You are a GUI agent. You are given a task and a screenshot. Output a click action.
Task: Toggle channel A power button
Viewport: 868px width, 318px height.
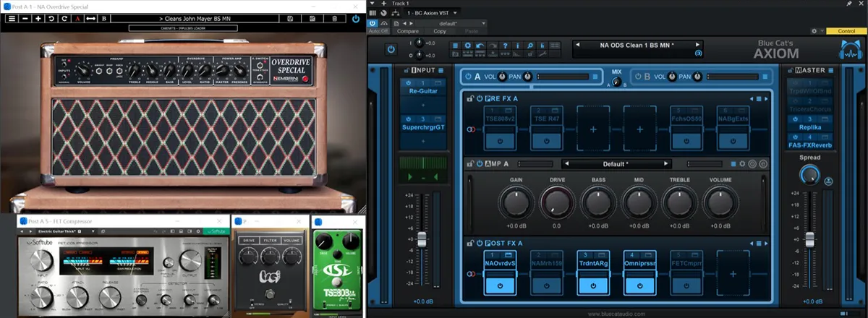[x=468, y=77]
